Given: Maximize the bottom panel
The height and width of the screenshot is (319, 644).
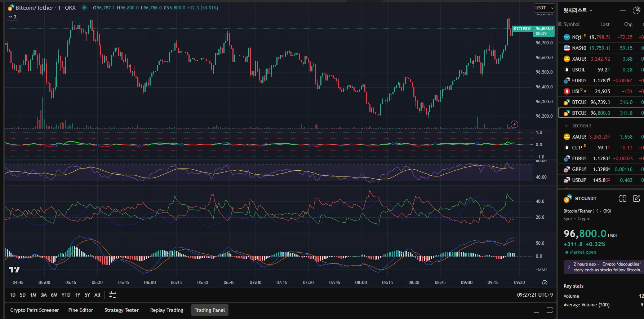Looking at the screenshot, I should click(x=550, y=310).
